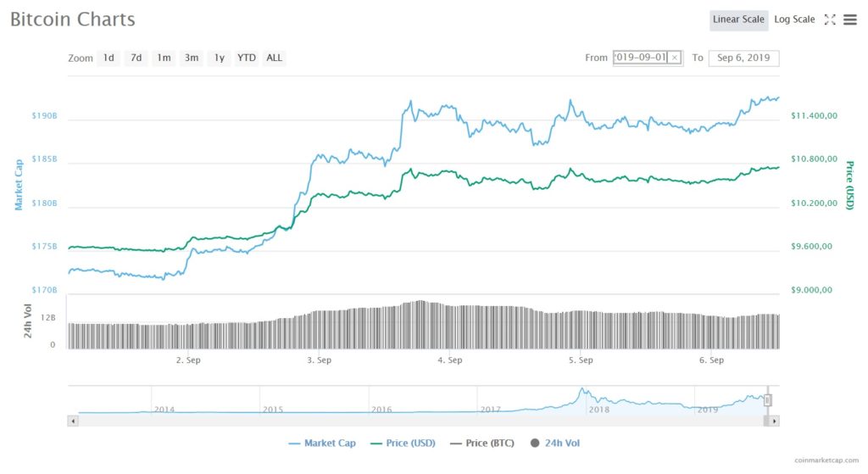868x474 pixels.
Task: Zoom chart to 7d range
Action: pos(136,58)
